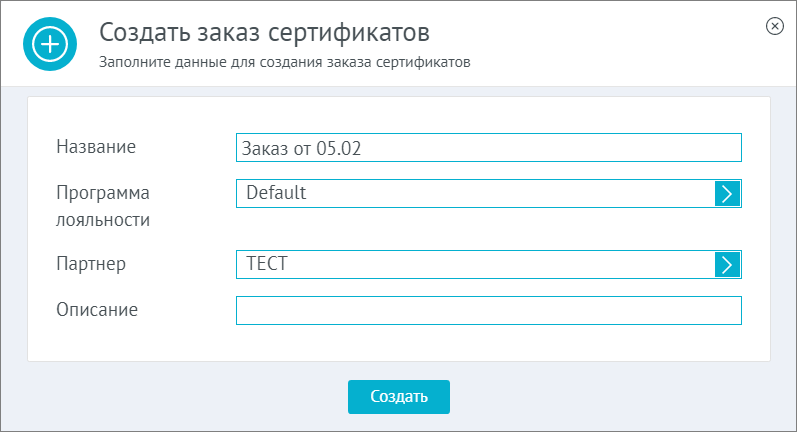Click the 'Заполните данные' subtitle text
The width and height of the screenshot is (797, 432).
[x=285, y=62]
